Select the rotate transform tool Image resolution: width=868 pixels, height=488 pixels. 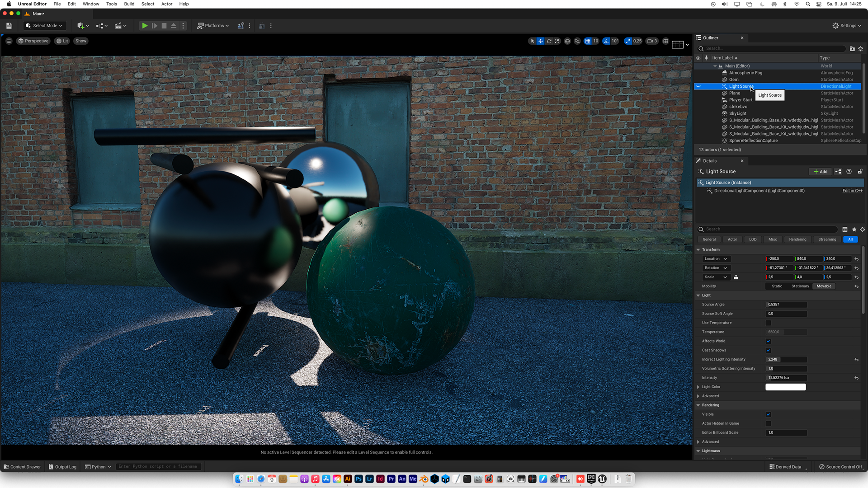(x=549, y=41)
